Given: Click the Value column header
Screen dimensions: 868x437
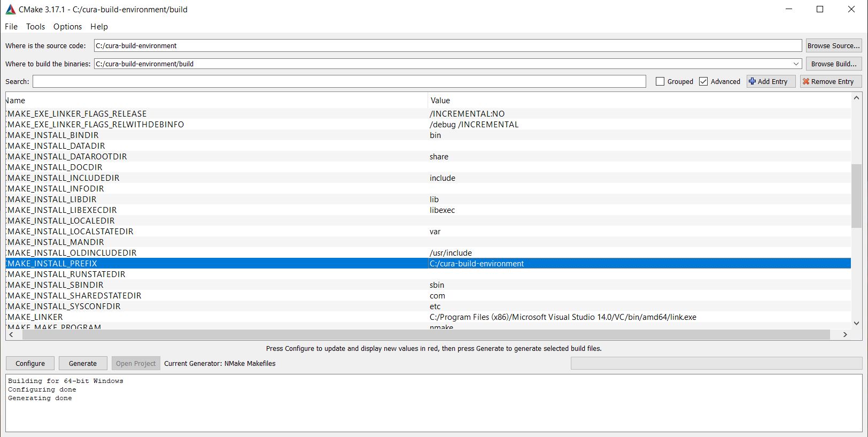Looking at the screenshot, I should [x=639, y=100].
